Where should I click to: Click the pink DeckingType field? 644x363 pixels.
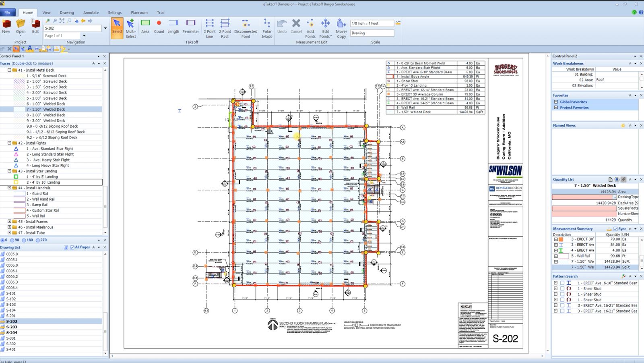pos(584,197)
